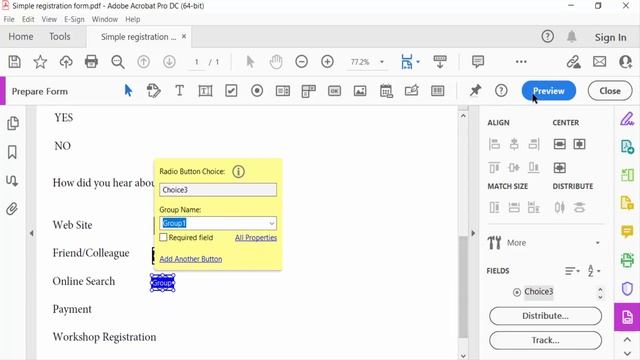Choose the selection arrow tool in main toolbar
640x360 pixels.
pos(250,62)
